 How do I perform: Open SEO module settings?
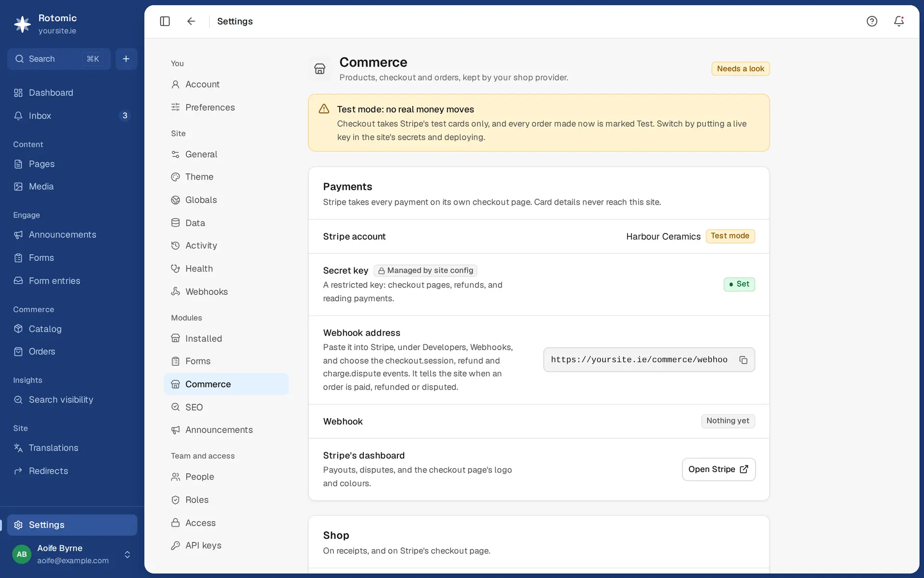coord(226,407)
